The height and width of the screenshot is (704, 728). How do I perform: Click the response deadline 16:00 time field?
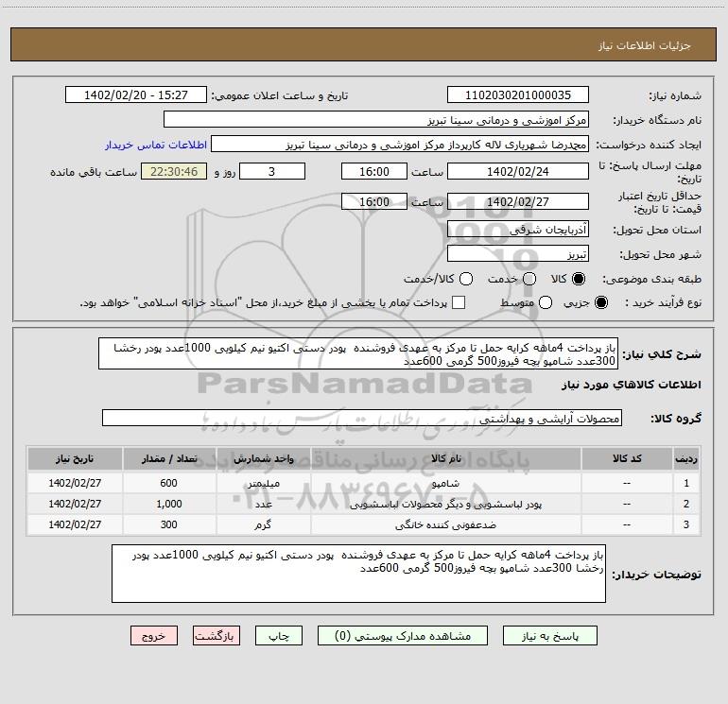[x=374, y=171]
